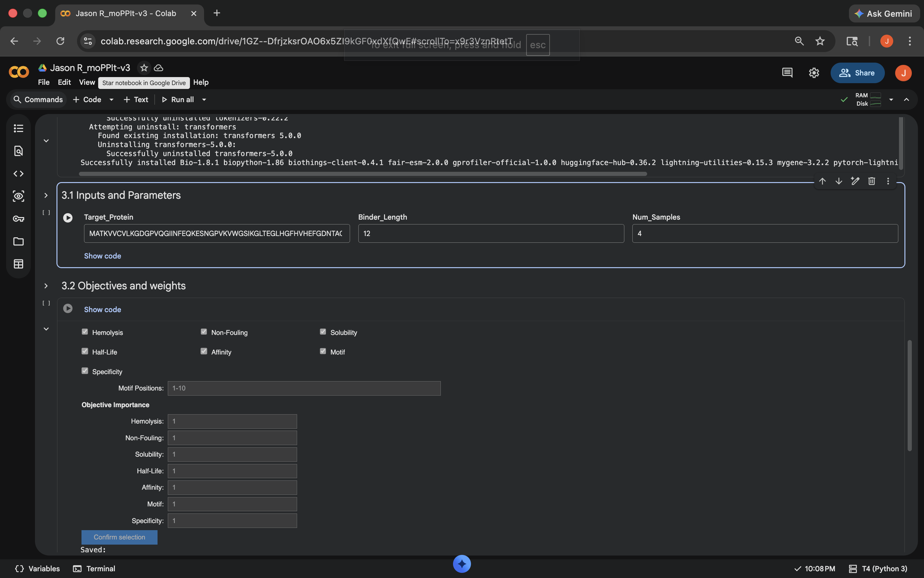Viewport: 924px width, 578px height.
Task: Delete the selected cell
Action: (872, 181)
